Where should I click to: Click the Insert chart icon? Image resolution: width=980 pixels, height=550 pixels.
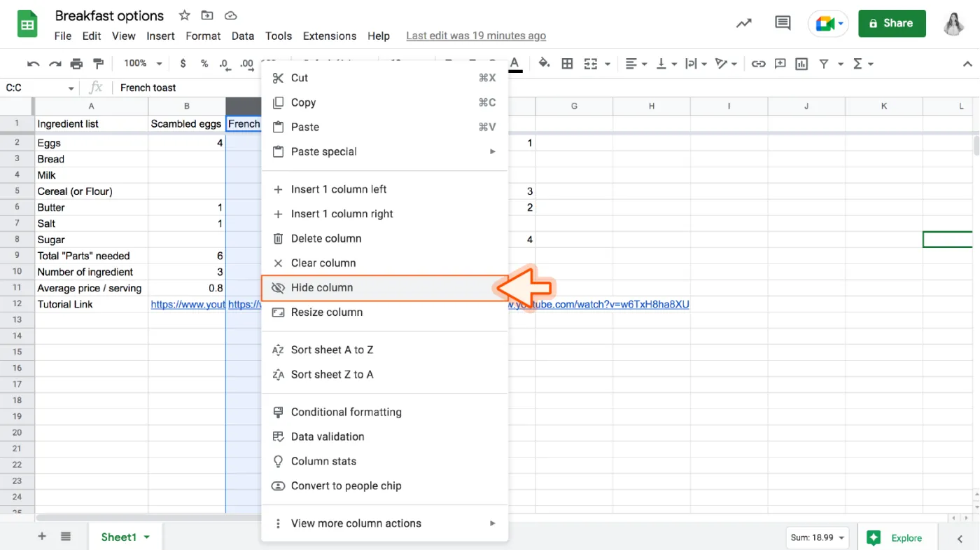click(801, 64)
